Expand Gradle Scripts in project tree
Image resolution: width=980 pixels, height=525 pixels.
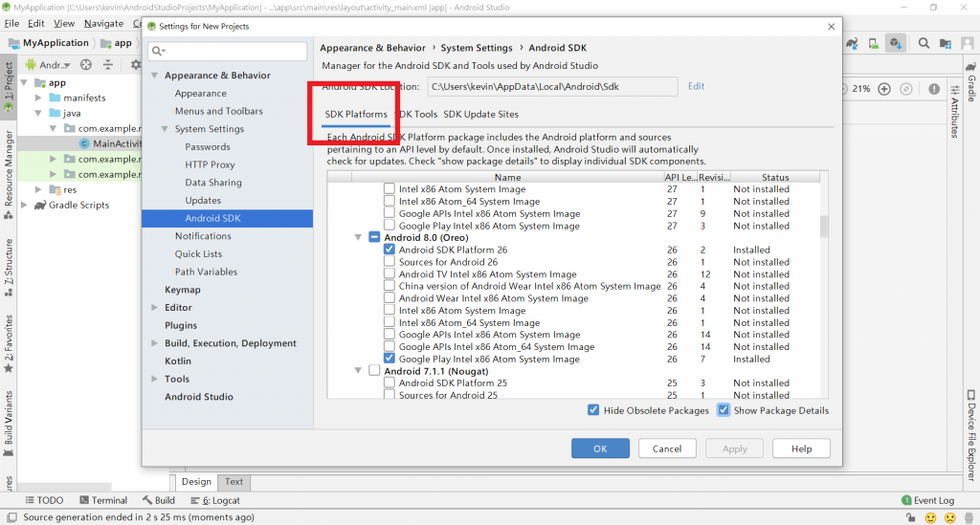[24, 205]
